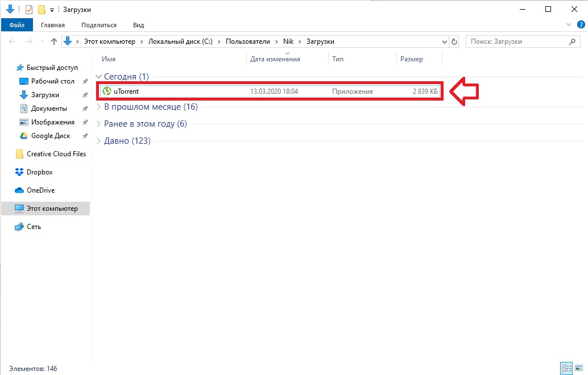Select the uTorrent file name
Screen dimensions: 588x375
click(x=126, y=91)
